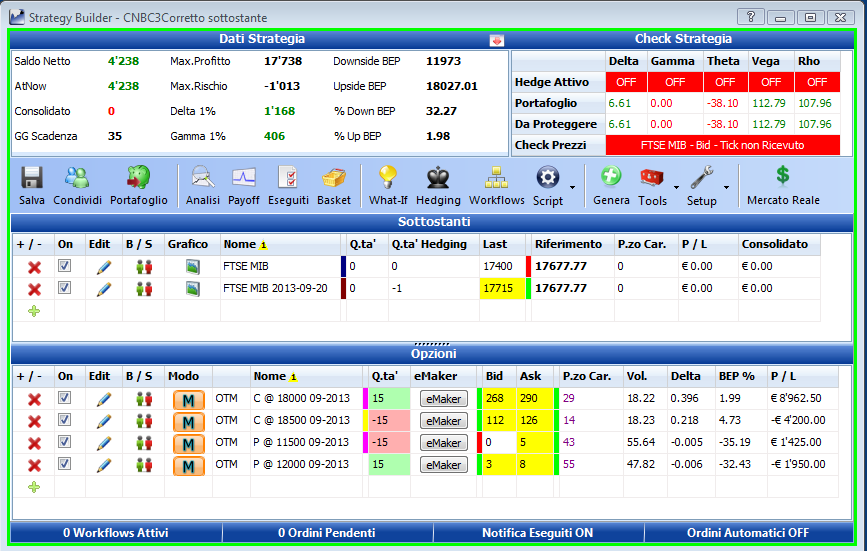This screenshot has width=867, height=551.
Task: Click the Basket icon in toolbar
Action: tap(333, 178)
